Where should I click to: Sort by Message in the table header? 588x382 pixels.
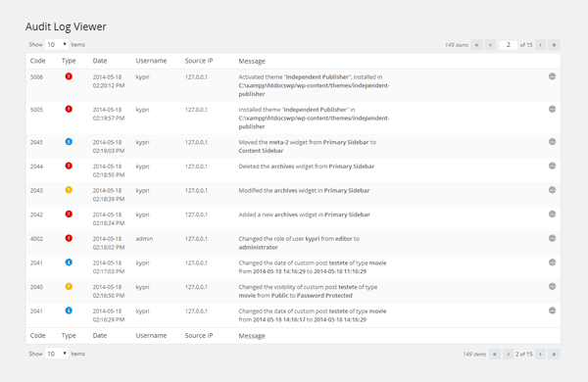coord(252,61)
